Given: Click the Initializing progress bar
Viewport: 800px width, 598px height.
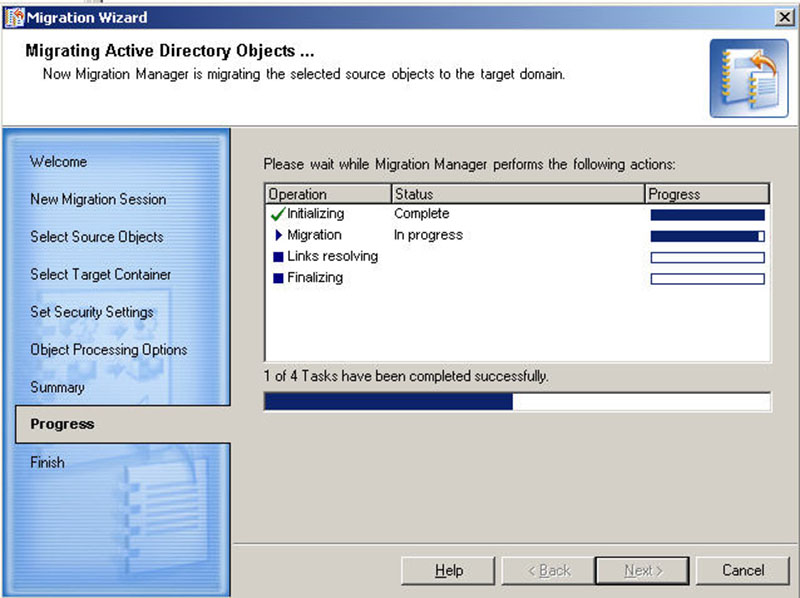Looking at the screenshot, I should pyautogui.click(x=708, y=215).
